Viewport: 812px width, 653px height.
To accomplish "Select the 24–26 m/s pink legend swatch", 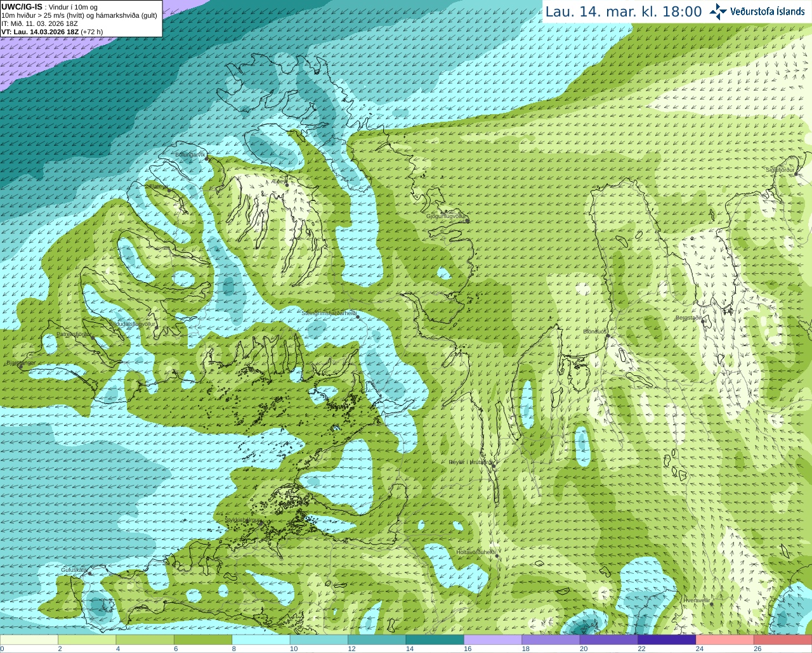I will [x=725, y=640].
